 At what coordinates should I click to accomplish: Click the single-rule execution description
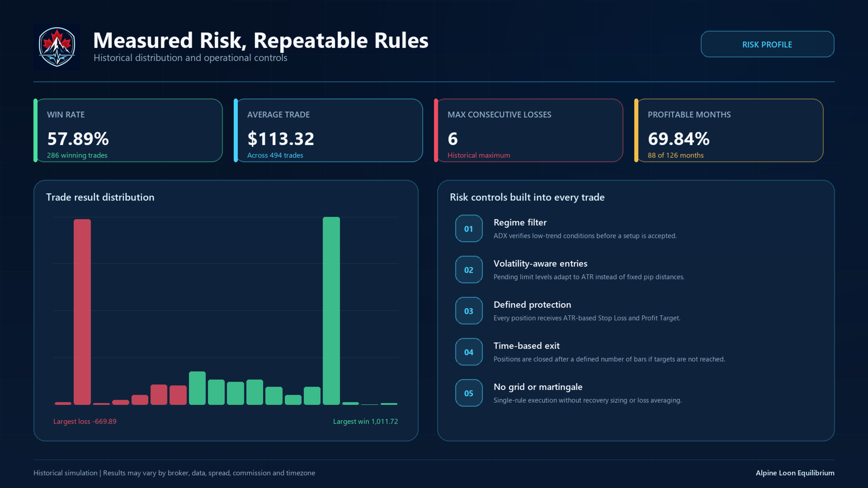point(588,400)
